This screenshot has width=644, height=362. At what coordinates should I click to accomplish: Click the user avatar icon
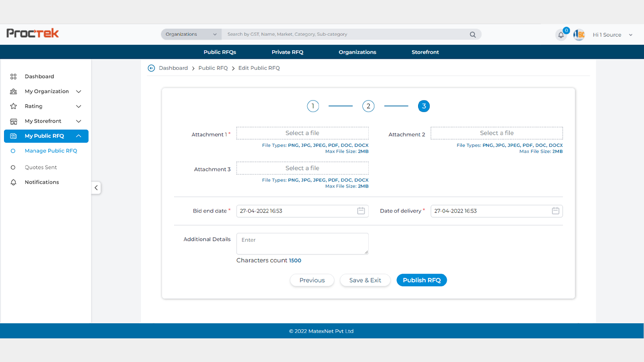(x=579, y=35)
